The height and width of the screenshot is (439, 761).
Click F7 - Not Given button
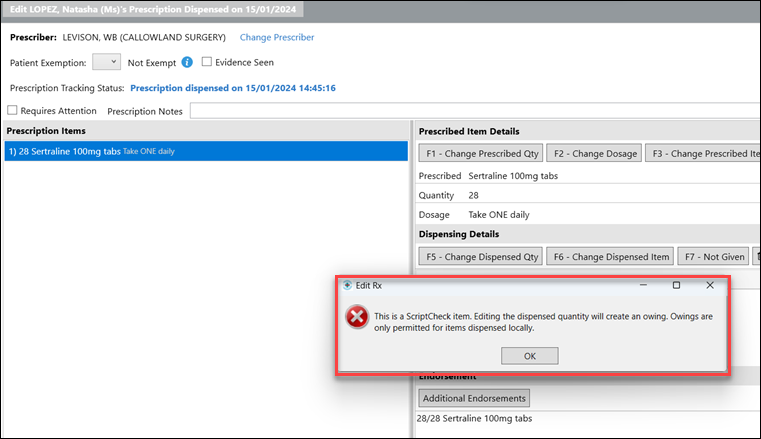click(x=714, y=257)
